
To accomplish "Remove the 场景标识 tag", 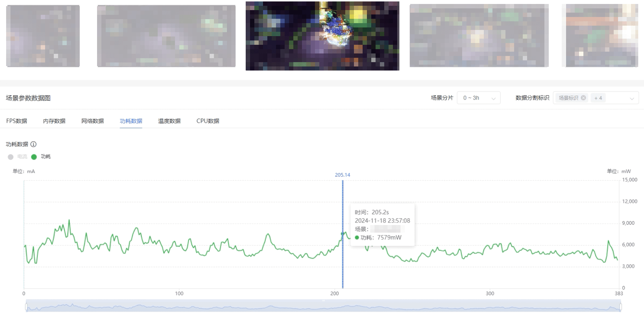I will [x=583, y=98].
